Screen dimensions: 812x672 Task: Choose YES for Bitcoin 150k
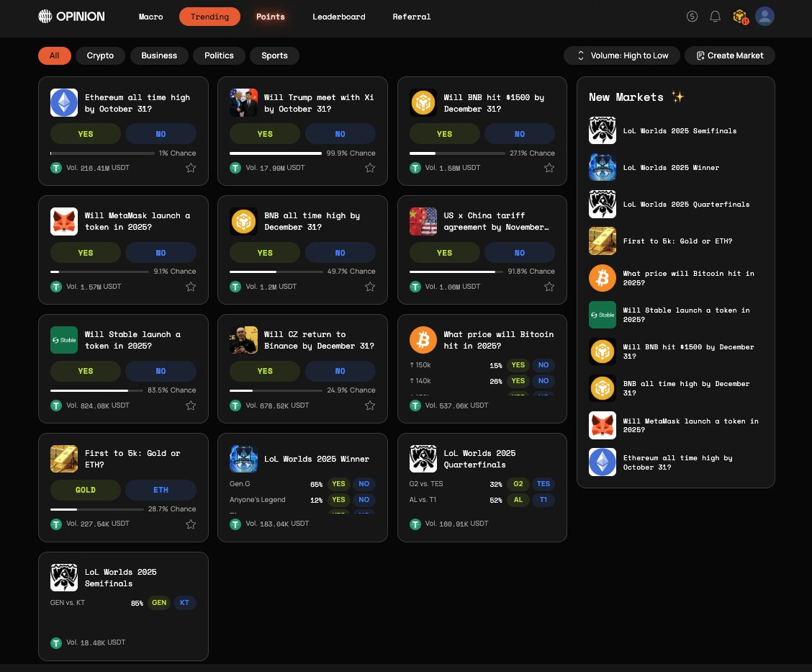[x=518, y=364]
